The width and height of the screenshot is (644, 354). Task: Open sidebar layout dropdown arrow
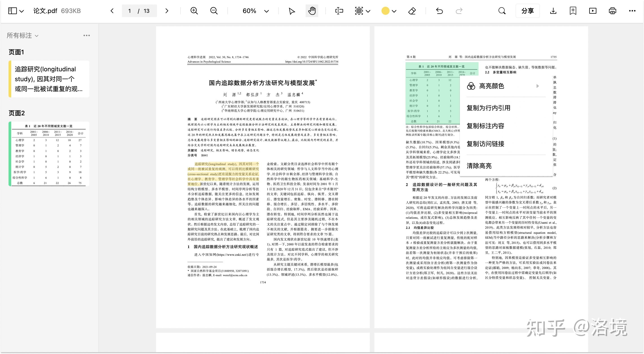coord(22,11)
